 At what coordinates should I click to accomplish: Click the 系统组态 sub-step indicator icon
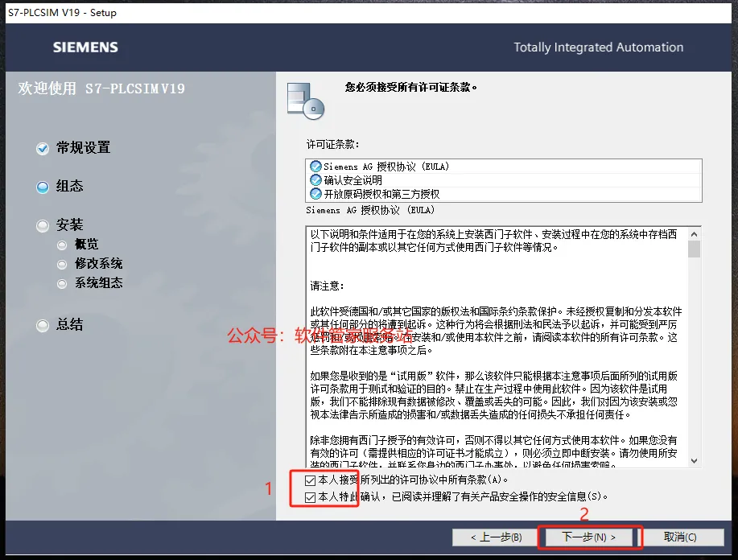point(62,284)
